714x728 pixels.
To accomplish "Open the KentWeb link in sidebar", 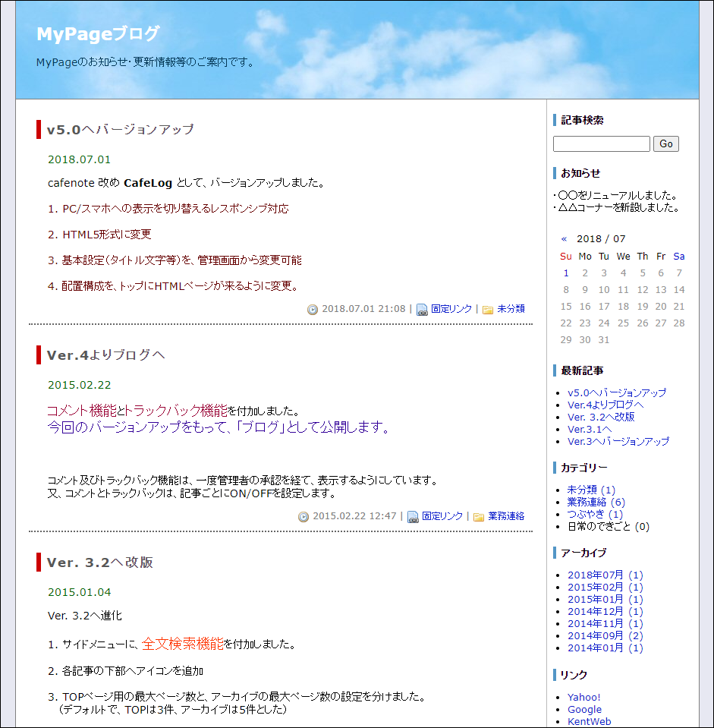I will [589, 721].
